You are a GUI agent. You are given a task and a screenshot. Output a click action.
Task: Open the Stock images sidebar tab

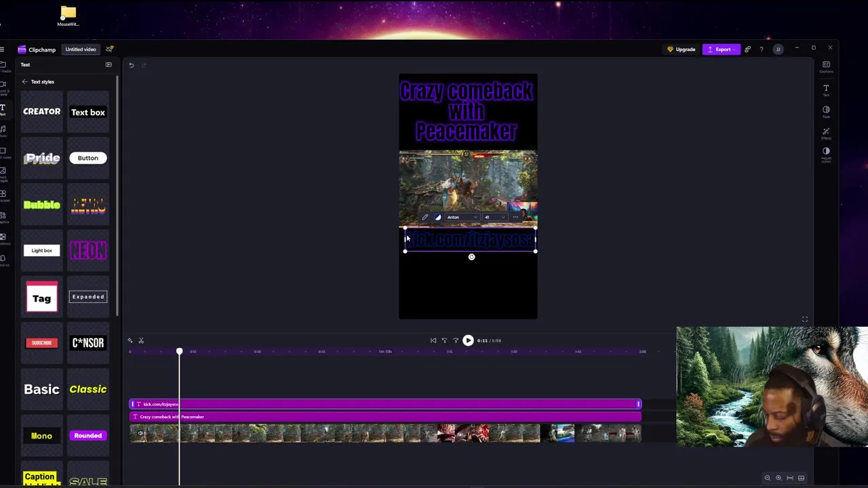point(3,173)
